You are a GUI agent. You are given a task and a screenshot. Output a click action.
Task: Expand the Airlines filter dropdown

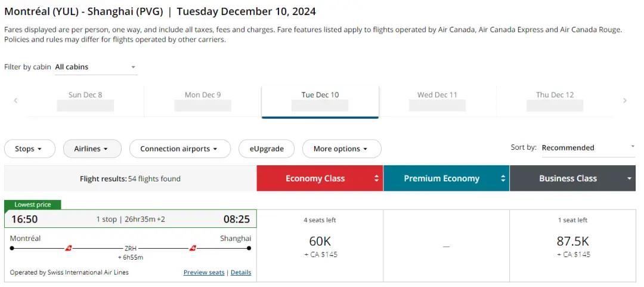[x=92, y=149]
